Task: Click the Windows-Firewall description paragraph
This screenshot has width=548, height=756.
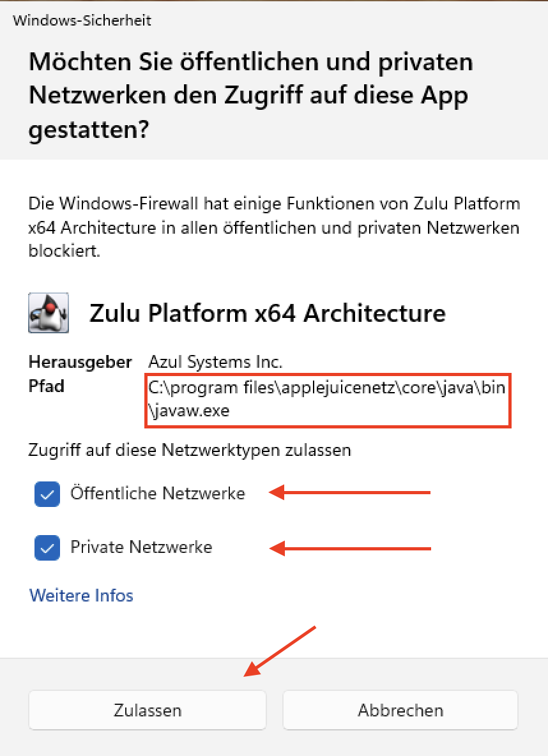Action: click(274, 227)
